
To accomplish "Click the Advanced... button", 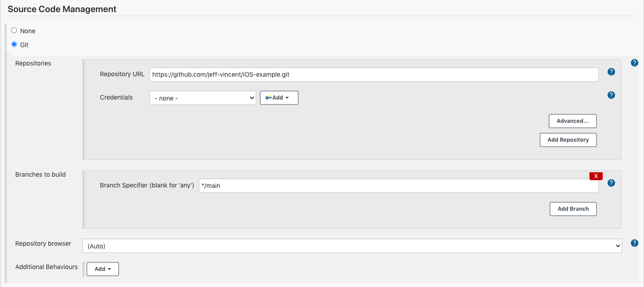I will 573,121.
